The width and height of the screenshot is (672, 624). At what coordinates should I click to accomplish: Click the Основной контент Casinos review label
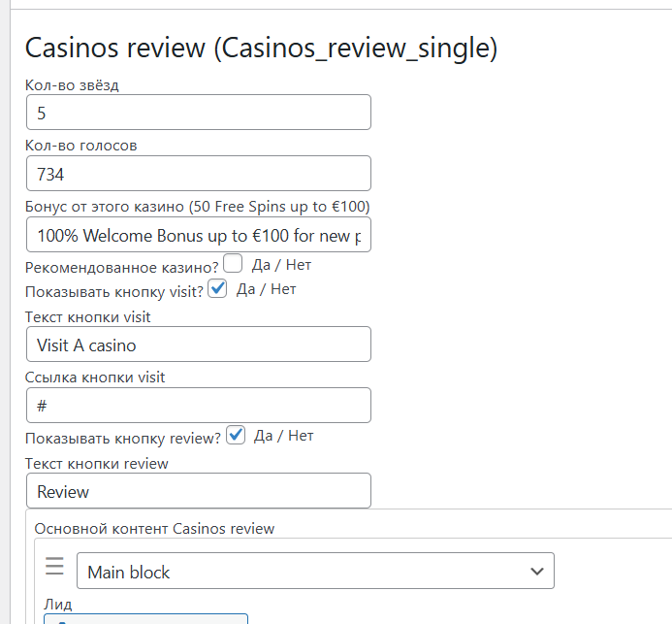click(x=154, y=529)
